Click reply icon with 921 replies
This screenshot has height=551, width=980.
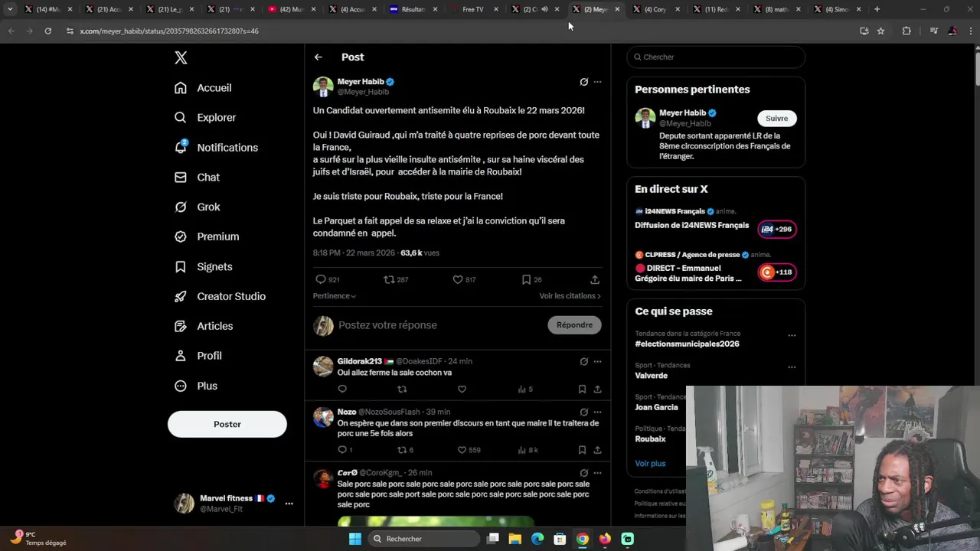(321, 280)
